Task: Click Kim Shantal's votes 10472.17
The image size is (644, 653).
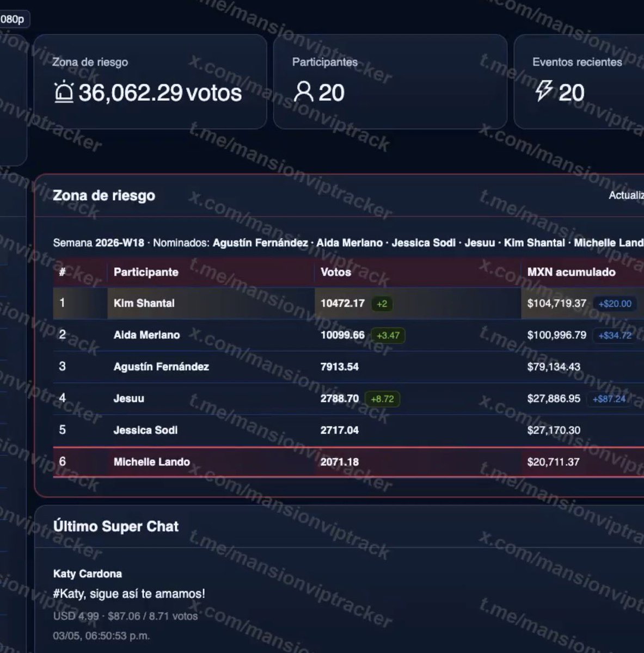Action: click(342, 304)
